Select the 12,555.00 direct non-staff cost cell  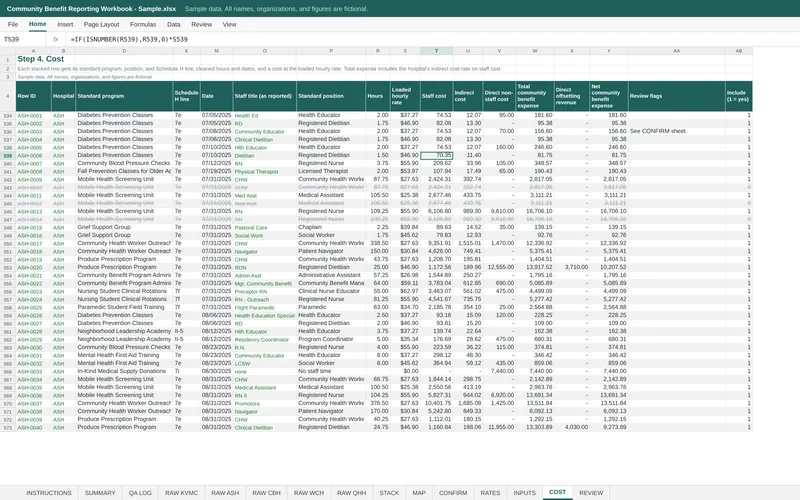coord(499,267)
